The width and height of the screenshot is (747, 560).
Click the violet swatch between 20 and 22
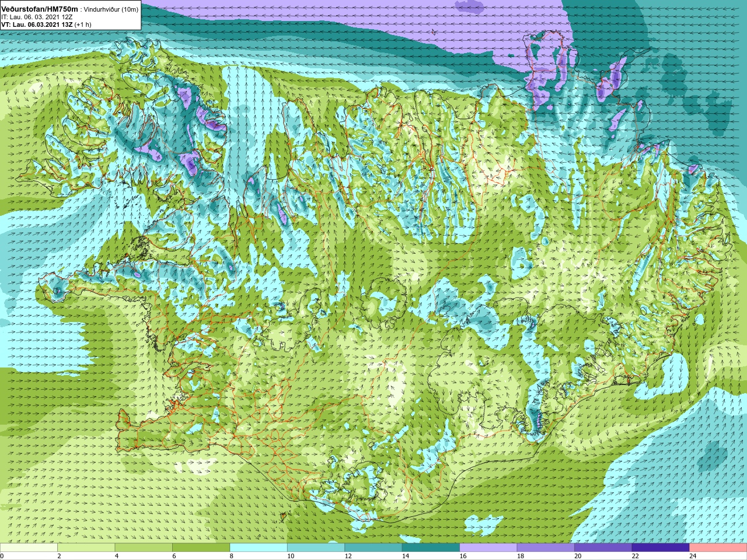(603, 548)
